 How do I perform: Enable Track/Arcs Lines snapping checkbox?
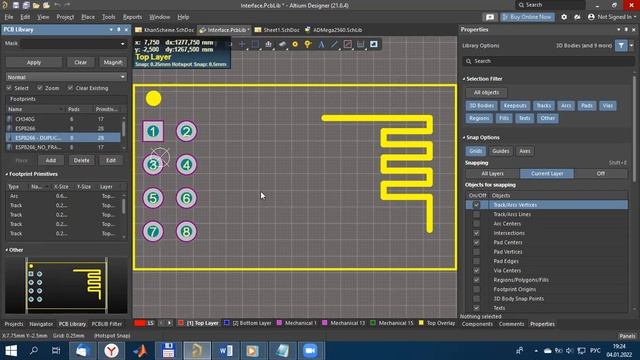click(x=476, y=214)
